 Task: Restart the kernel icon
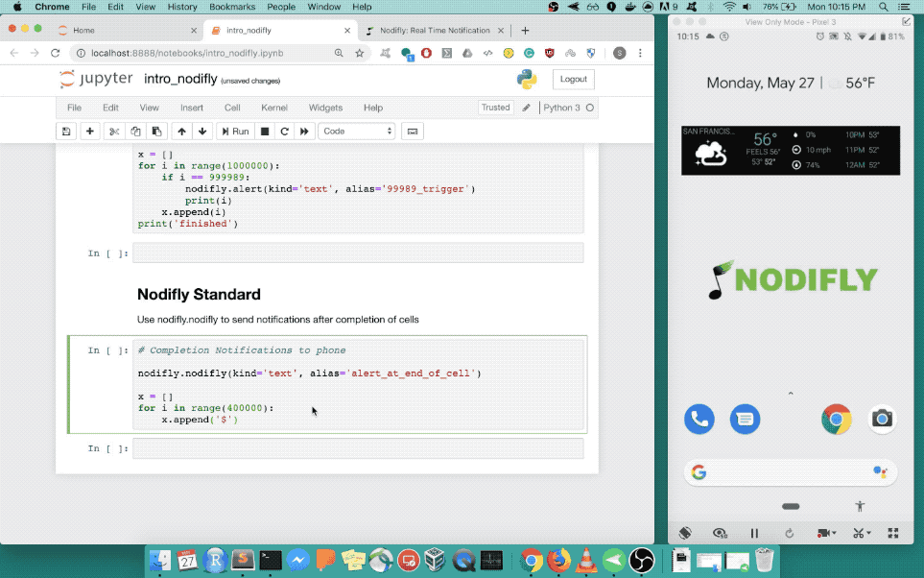tap(285, 131)
